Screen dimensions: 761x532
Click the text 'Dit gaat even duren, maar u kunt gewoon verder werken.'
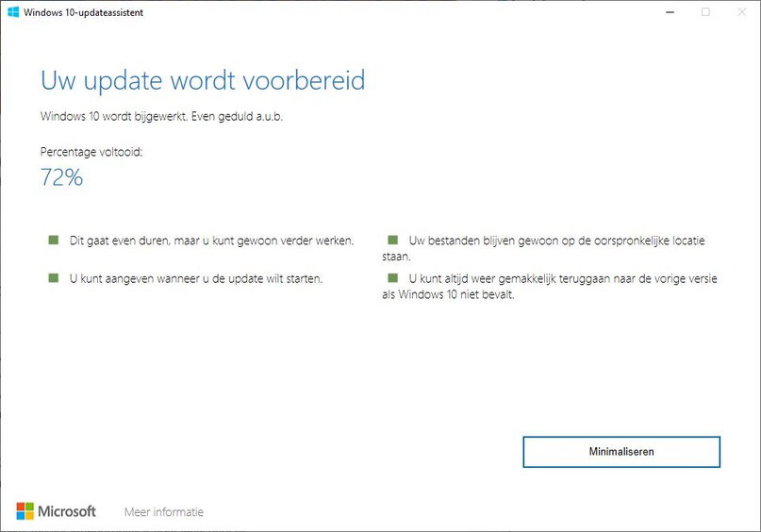pos(212,241)
